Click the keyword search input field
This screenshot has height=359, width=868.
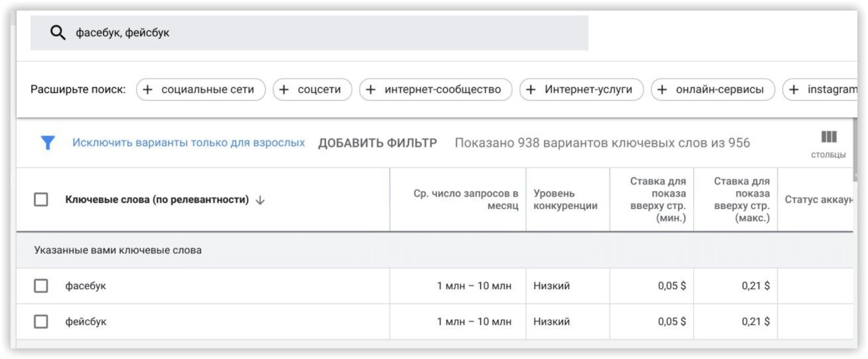point(309,33)
